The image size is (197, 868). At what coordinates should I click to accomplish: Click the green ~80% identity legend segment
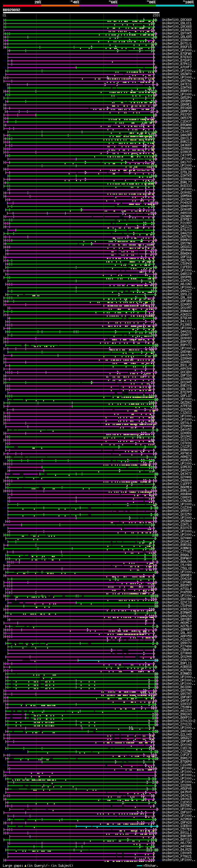tap(137, 6)
